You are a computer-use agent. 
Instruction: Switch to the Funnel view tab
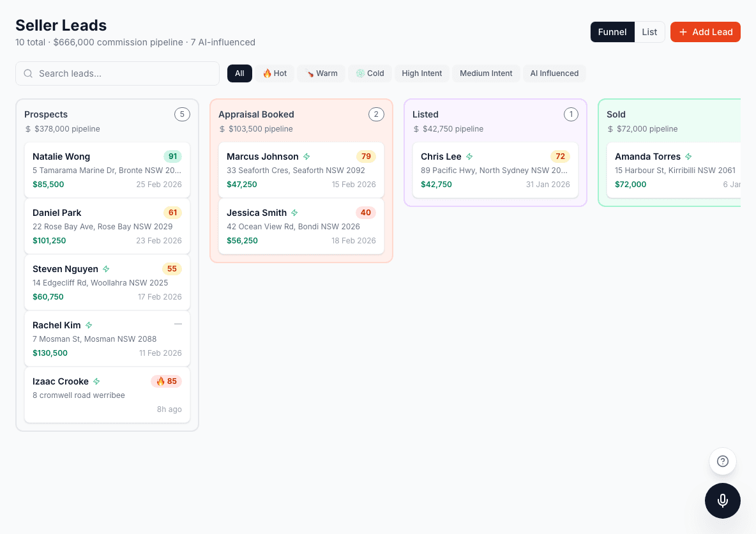click(x=612, y=31)
